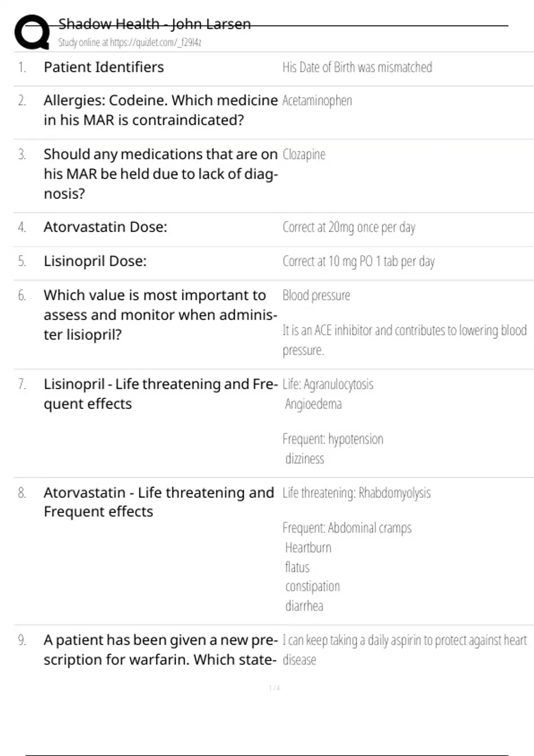Image resolution: width=534 pixels, height=756 pixels.
Task: Click the Date of Birth mismatched answer
Action: point(357,67)
